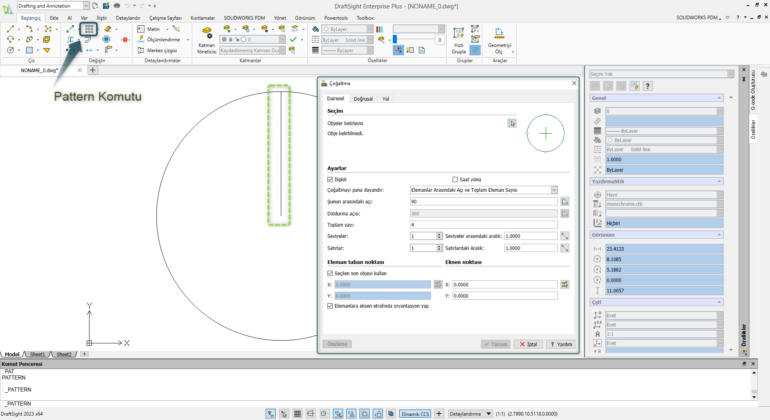The image size is (770, 420).
Task: Select the Erase tool in Değiştir group
Action: coord(108,29)
